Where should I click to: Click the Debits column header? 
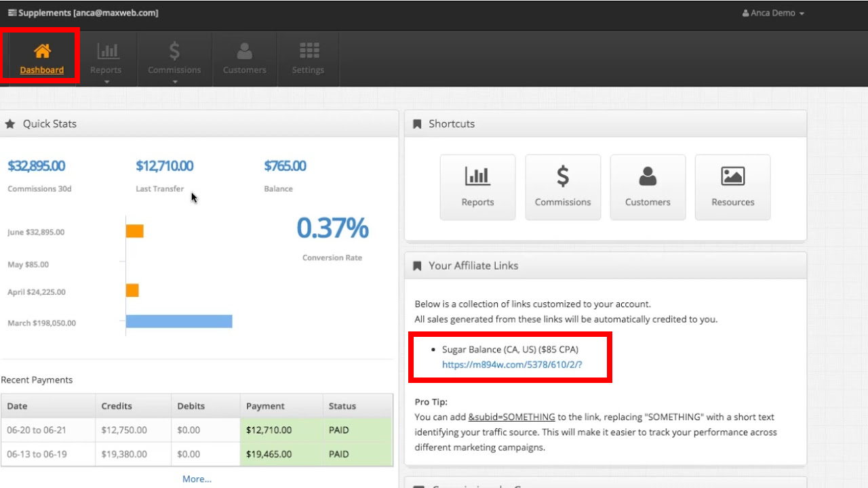click(205, 406)
